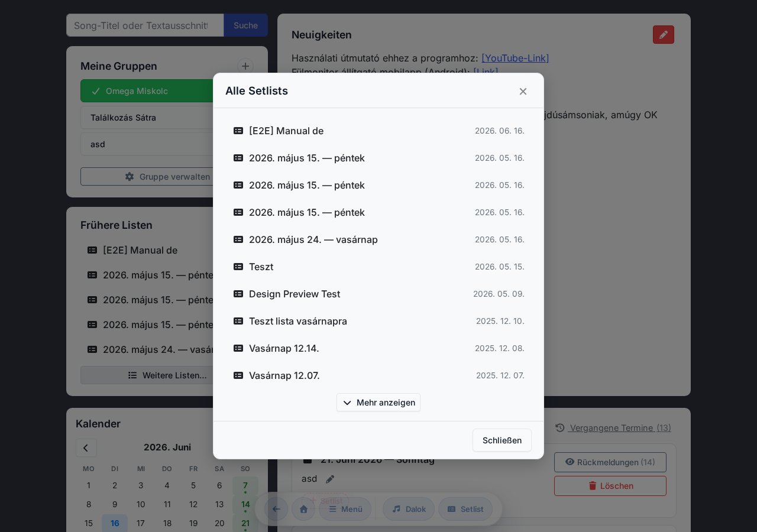Open Vergangene Termine link

pyautogui.click(x=613, y=428)
